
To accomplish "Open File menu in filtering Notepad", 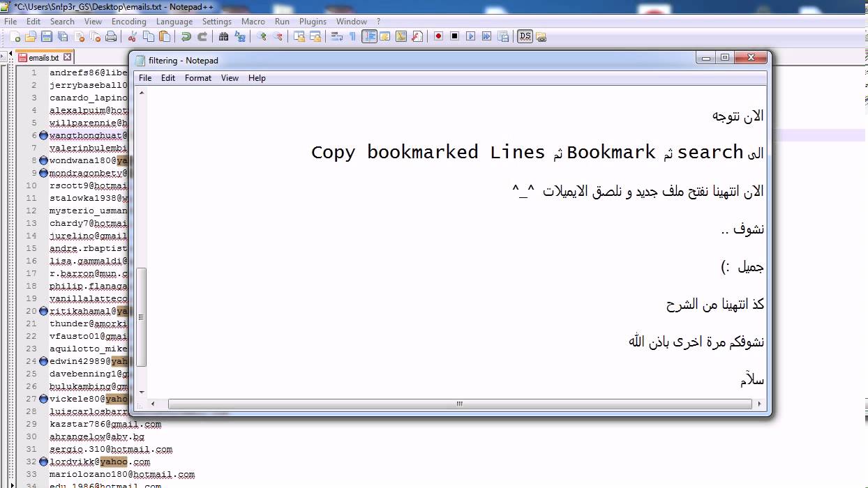I will (x=145, y=78).
